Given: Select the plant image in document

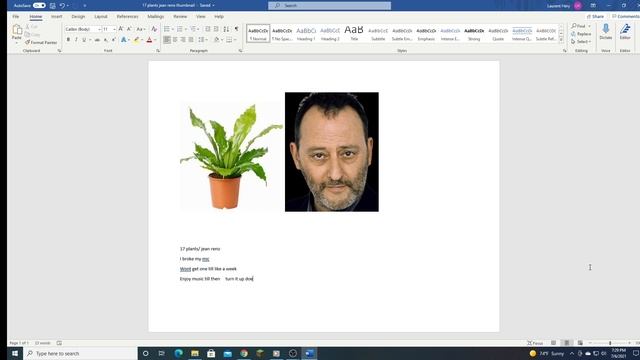Looking at the screenshot, I should tap(231, 157).
